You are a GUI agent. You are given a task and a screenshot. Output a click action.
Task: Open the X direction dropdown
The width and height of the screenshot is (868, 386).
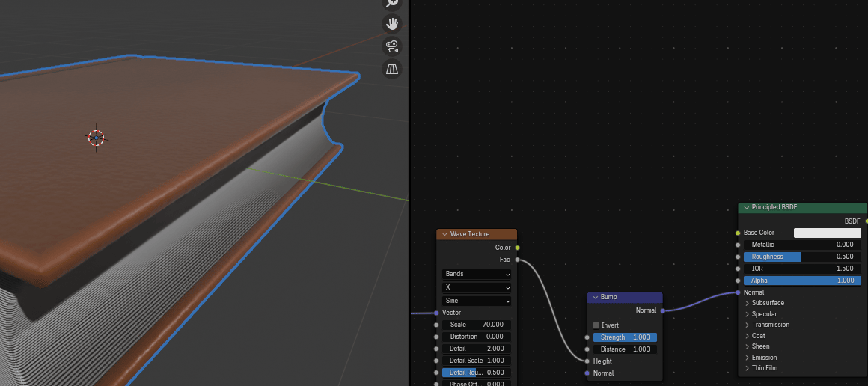pos(477,287)
